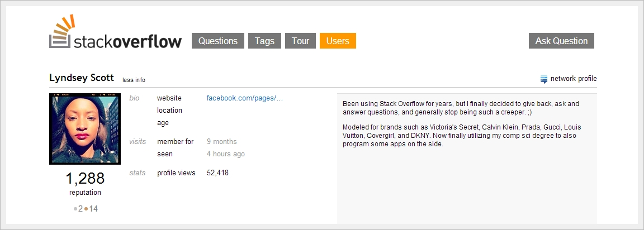Image resolution: width=644 pixels, height=230 pixels.
Task: Click the Stack Overflow stacked-bars logo icon
Action: [x=62, y=32]
